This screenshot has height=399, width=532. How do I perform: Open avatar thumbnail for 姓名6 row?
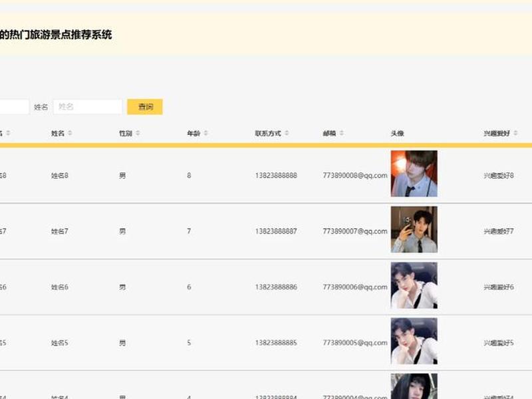(x=414, y=285)
